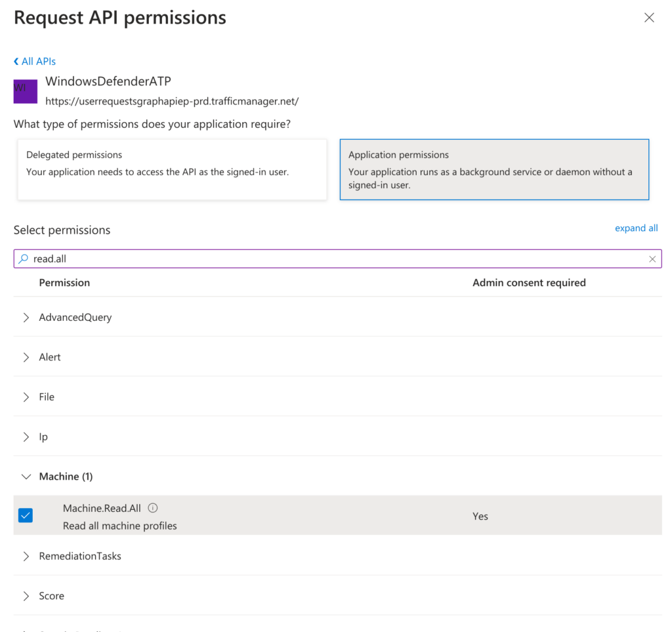This screenshot has height=632, width=672.
Task: Select the Delegated permissions card
Action: tap(173, 169)
